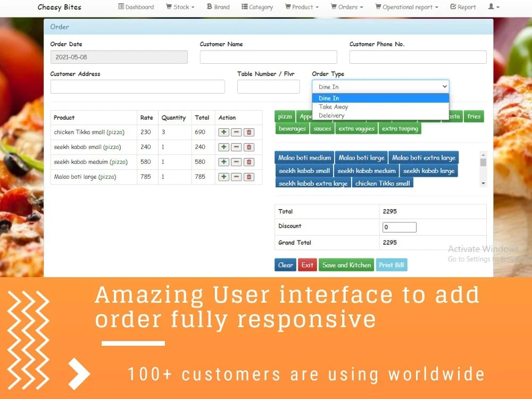
Task: Focus the Customer Phone No. field
Action: pyautogui.click(x=418, y=57)
